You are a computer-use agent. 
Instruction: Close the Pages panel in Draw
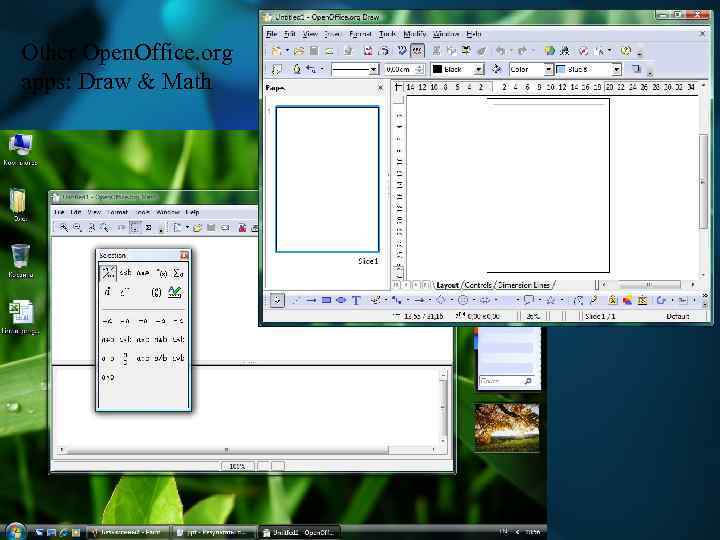(x=380, y=88)
